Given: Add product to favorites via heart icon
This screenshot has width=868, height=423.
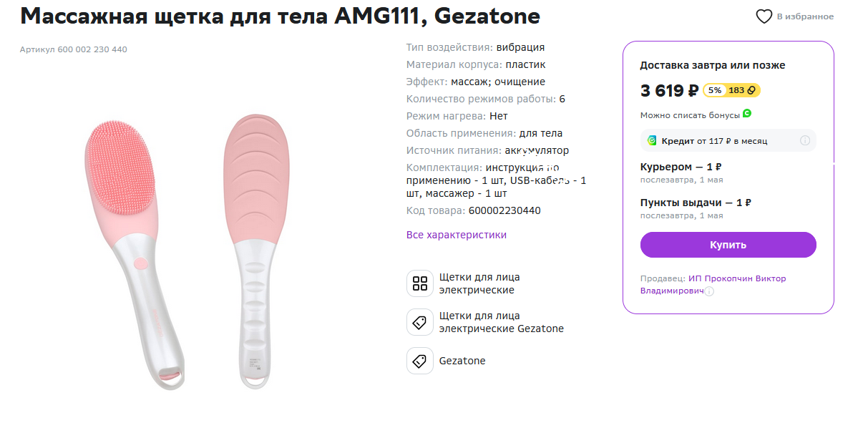Looking at the screenshot, I should click(x=764, y=16).
